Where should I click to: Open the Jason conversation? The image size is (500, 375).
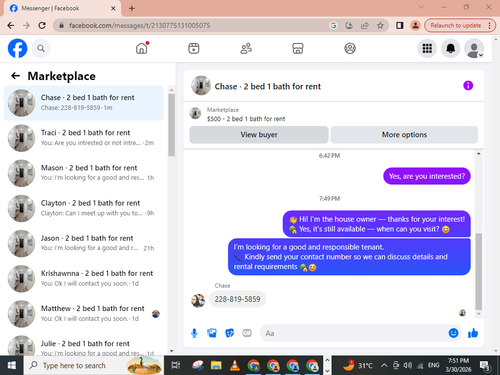pos(84,243)
